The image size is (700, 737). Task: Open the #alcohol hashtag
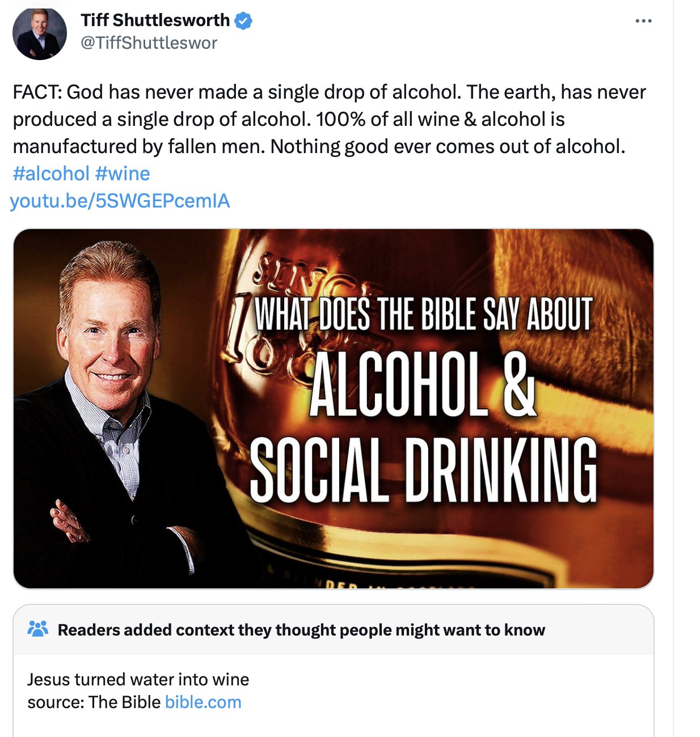coord(51,173)
